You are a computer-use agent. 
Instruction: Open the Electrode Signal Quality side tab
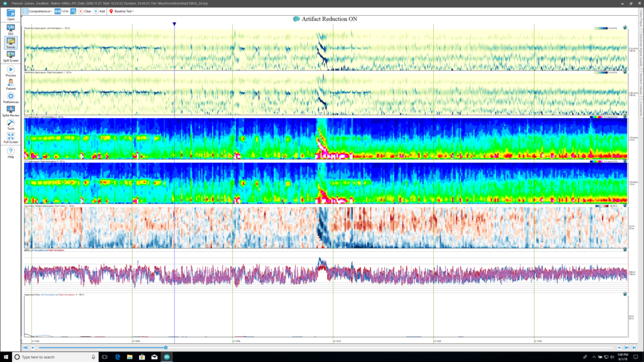click(640, 50)
